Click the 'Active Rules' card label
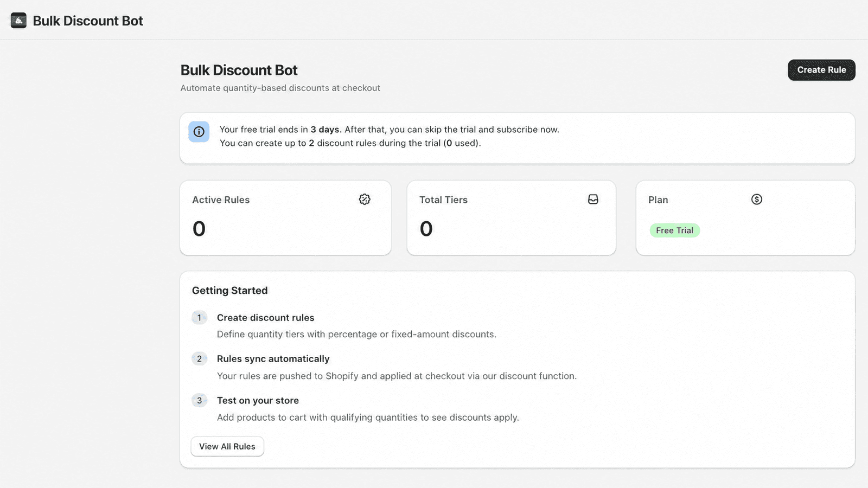This screenshot has width=868, height=488. pos(221,200)
